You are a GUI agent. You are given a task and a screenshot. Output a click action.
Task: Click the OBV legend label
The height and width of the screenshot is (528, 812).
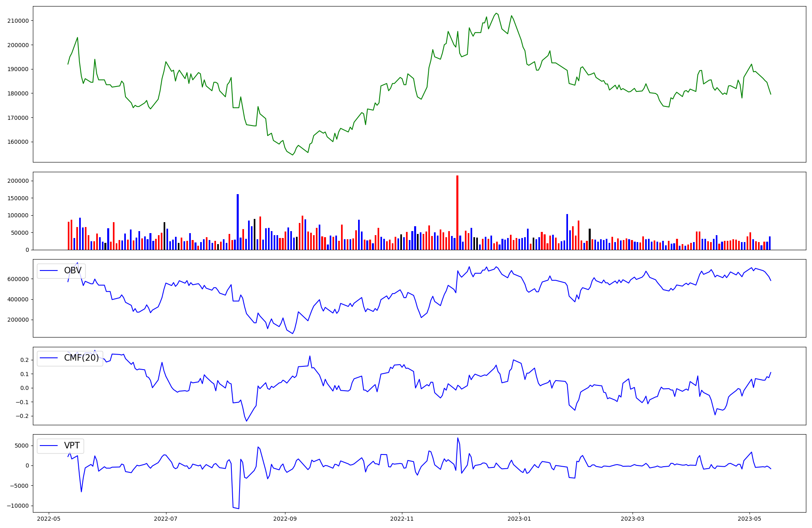click(73, 270)
